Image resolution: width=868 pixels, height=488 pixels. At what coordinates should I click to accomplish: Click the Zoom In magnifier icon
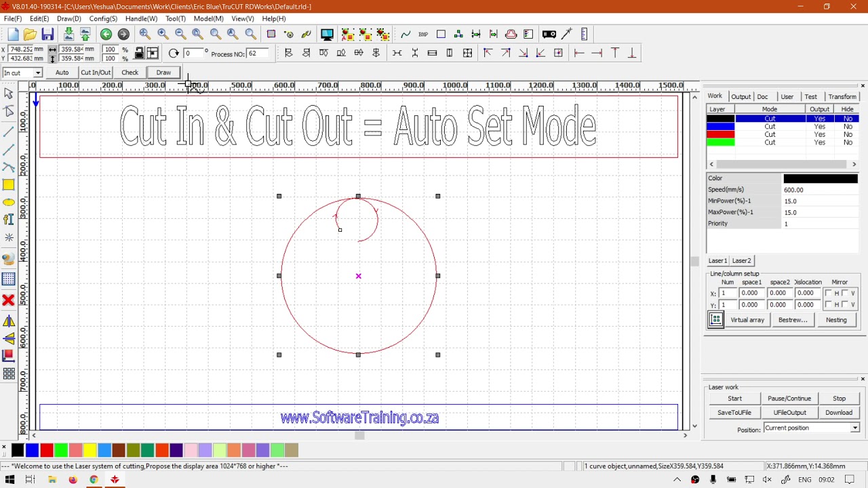tap(163, 35)
